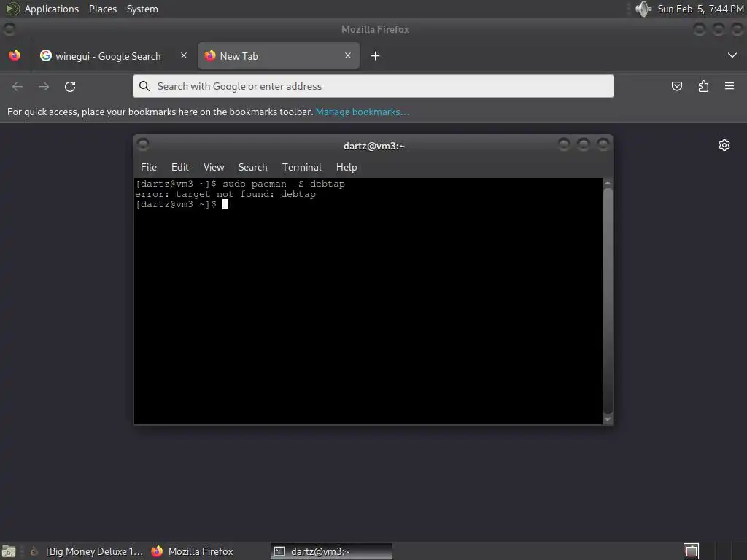
Task: Click terminal scrollbar down arrow
Action: click(608, 419)
